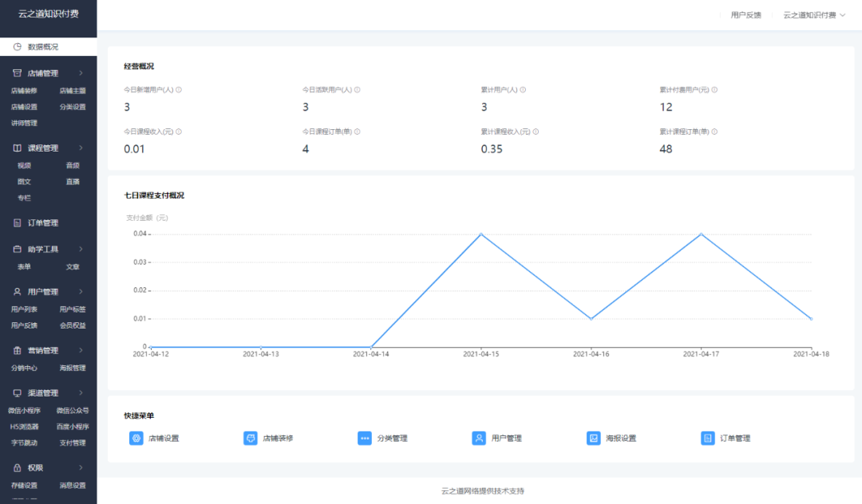Expand the 渠道管理 chevron
862x504 pixels.
[x=81, y=393]
